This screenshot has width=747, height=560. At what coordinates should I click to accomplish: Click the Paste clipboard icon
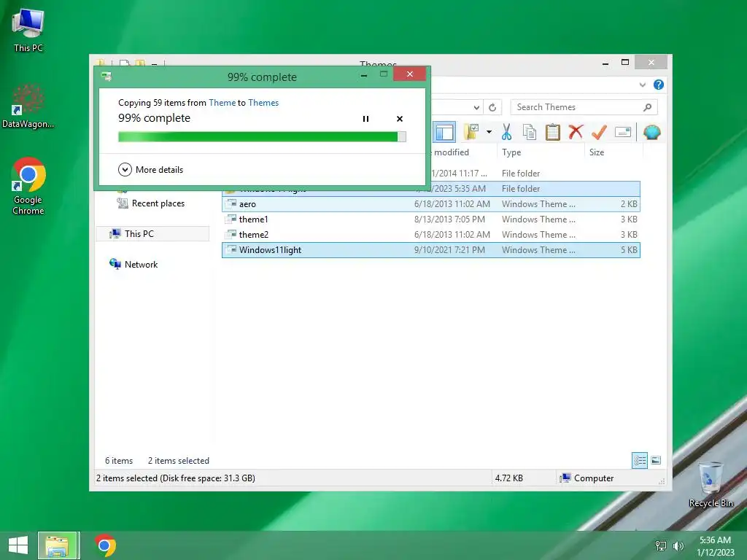click(x=553, y=132)
